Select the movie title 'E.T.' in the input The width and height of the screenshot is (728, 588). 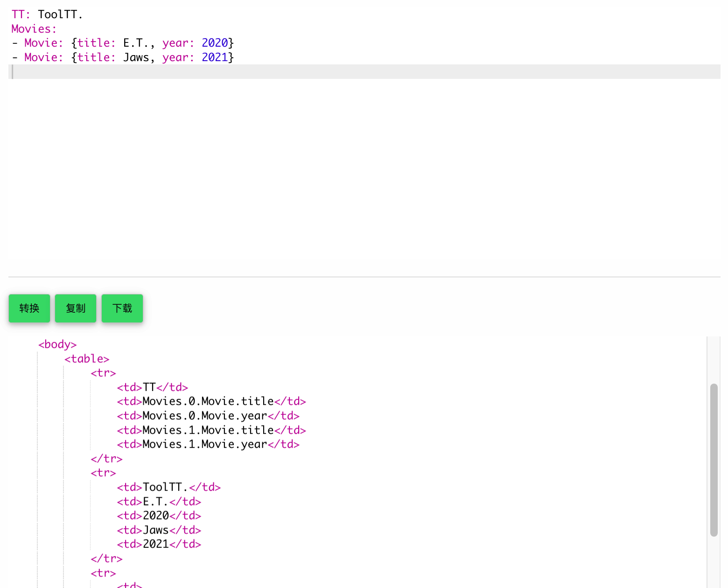point(135,42)
